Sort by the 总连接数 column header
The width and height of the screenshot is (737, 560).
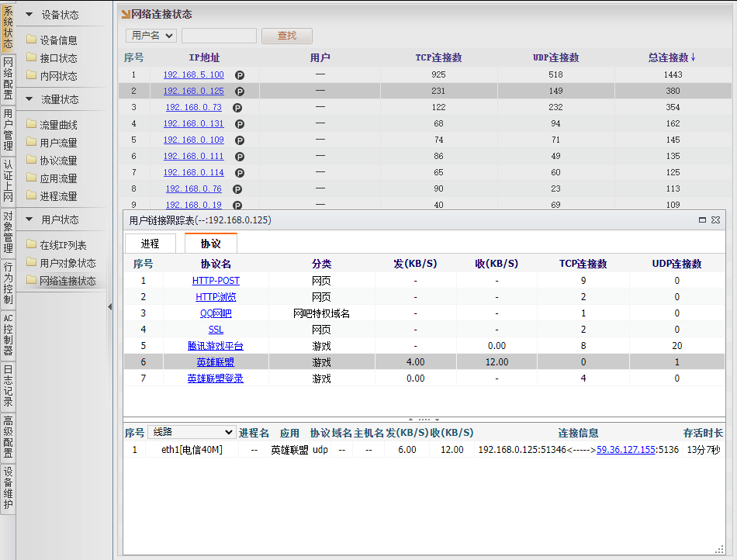(x=672, y=57)
